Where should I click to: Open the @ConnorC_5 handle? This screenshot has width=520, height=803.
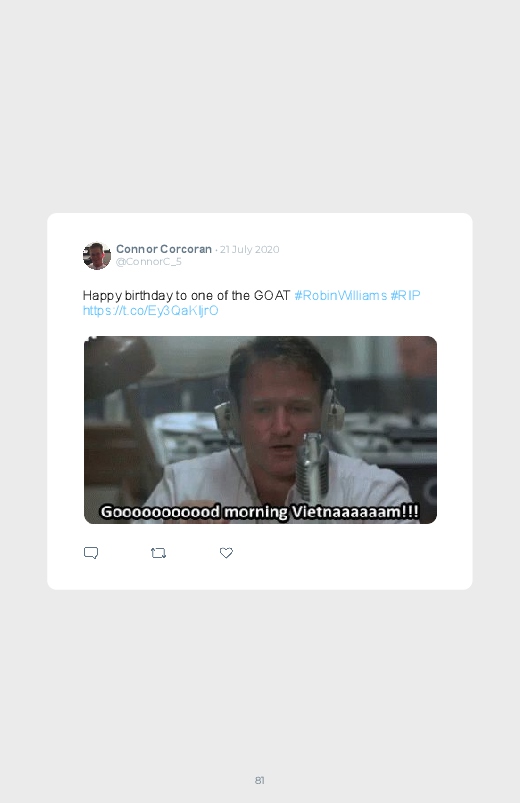point(149,262)
